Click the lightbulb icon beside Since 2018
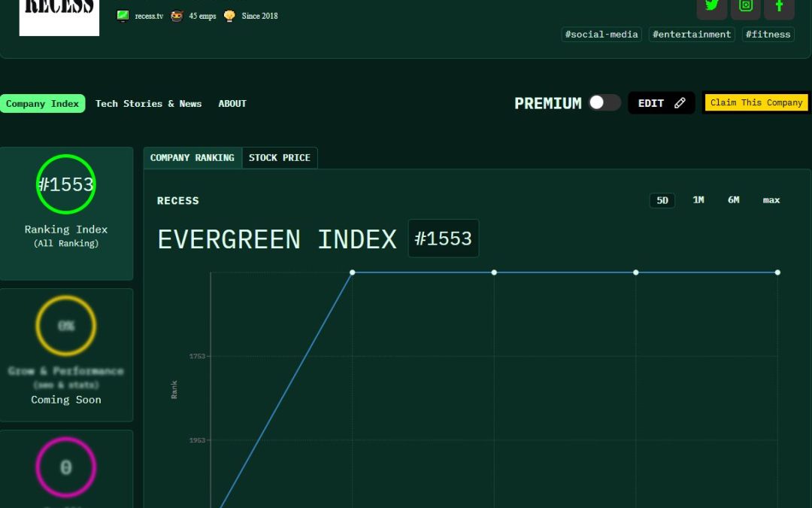 (x=229, y=16)
